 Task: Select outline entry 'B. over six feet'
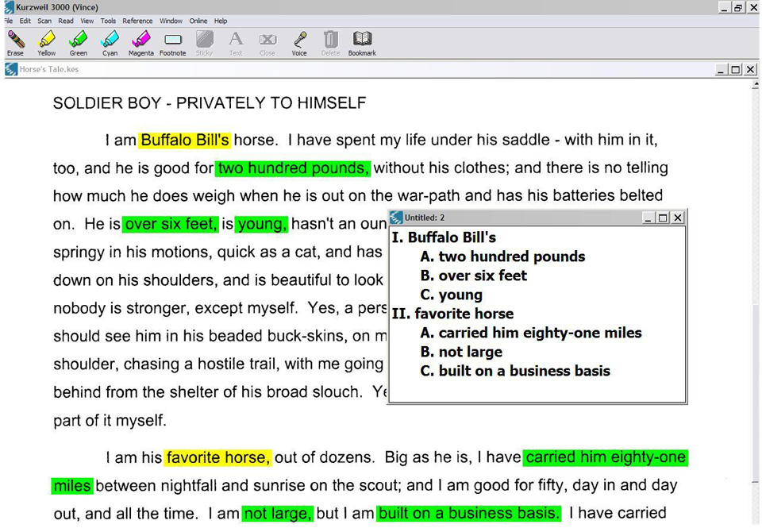(x=473, y=276)
